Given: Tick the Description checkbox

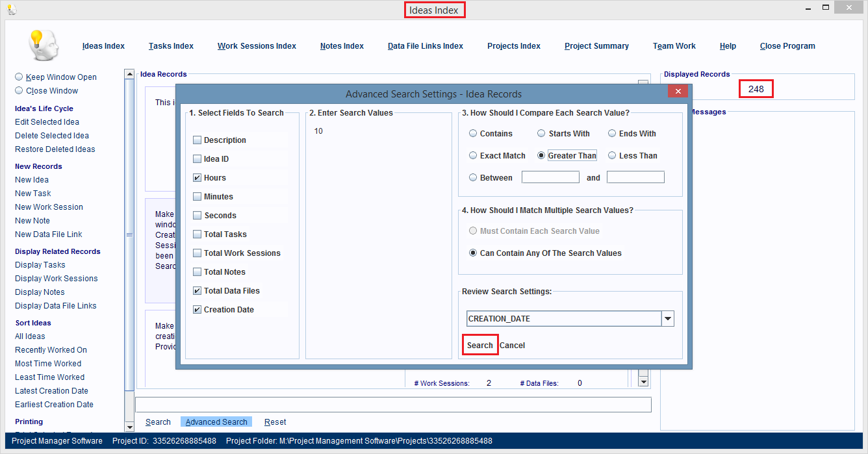Looking at the screenshot, I should point(197,140).
